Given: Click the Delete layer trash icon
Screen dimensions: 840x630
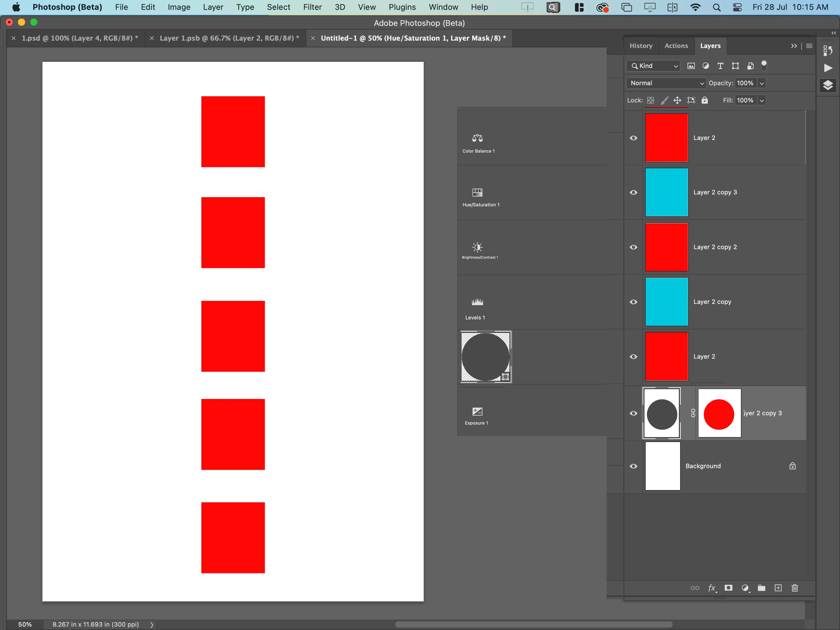Looking at the screenshot, I should [x=794, y=588].
